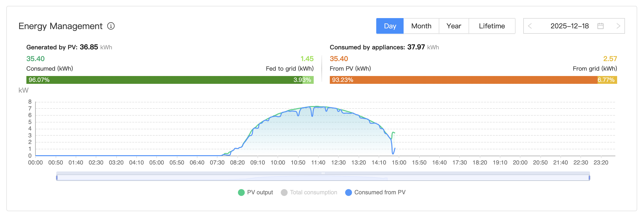This screenshot has width=644, height=218.
Task: Switch to the Month view tab
Action: point(421,26)
